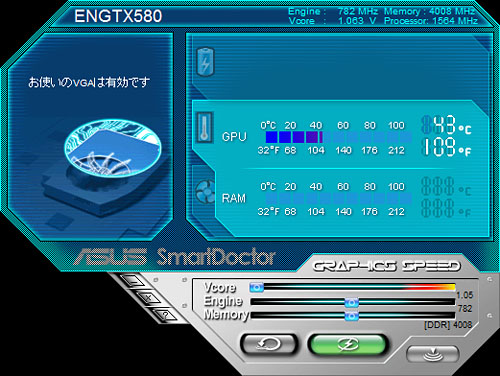Switch to the Graphics Speed tab
Screen dimensions: 500x376
pyautogui.click(x=387, y=266)
